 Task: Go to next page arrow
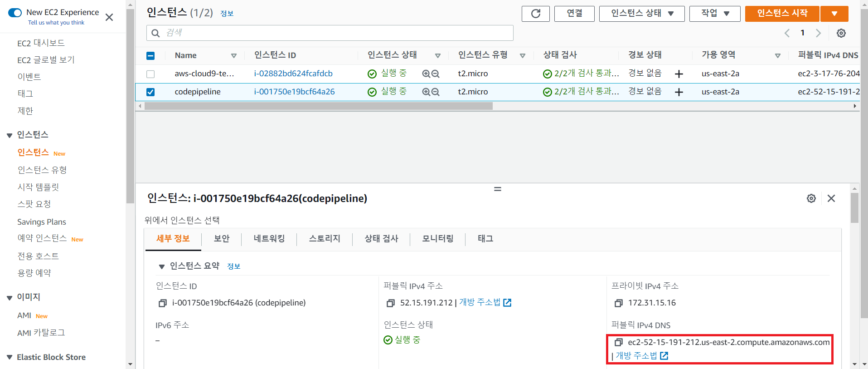click(818, 33)
